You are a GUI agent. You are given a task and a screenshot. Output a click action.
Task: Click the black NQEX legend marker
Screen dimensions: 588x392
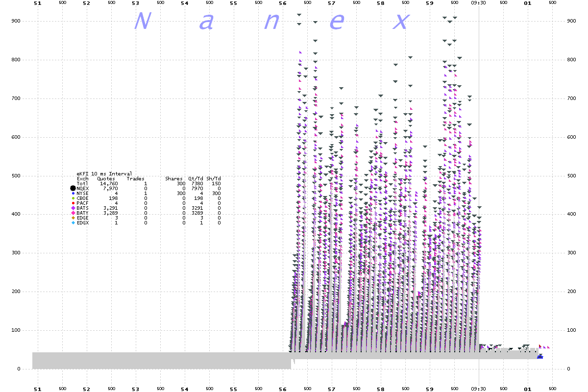coord(73,188)
